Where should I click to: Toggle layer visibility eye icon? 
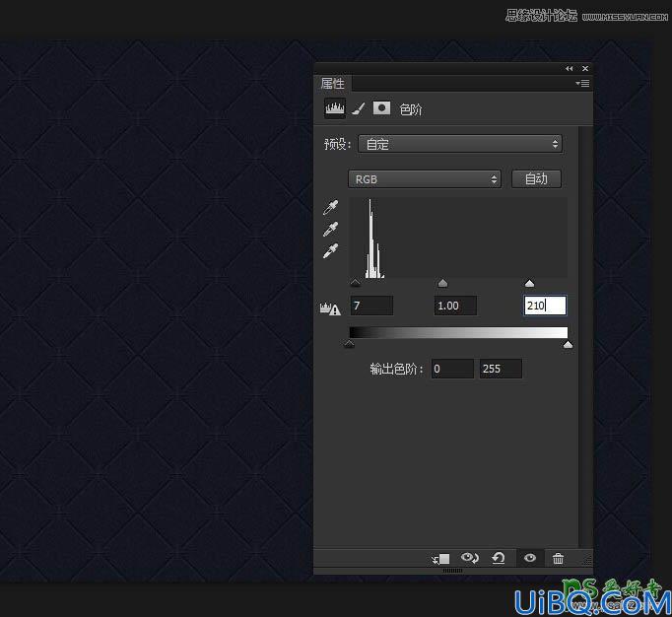(530, 558)
